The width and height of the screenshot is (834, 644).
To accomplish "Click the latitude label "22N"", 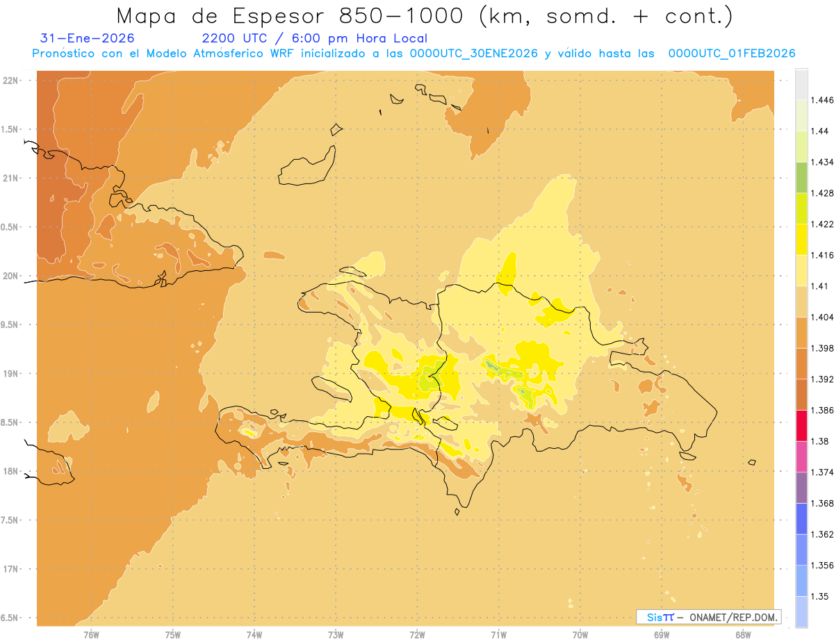I will 10,81.
